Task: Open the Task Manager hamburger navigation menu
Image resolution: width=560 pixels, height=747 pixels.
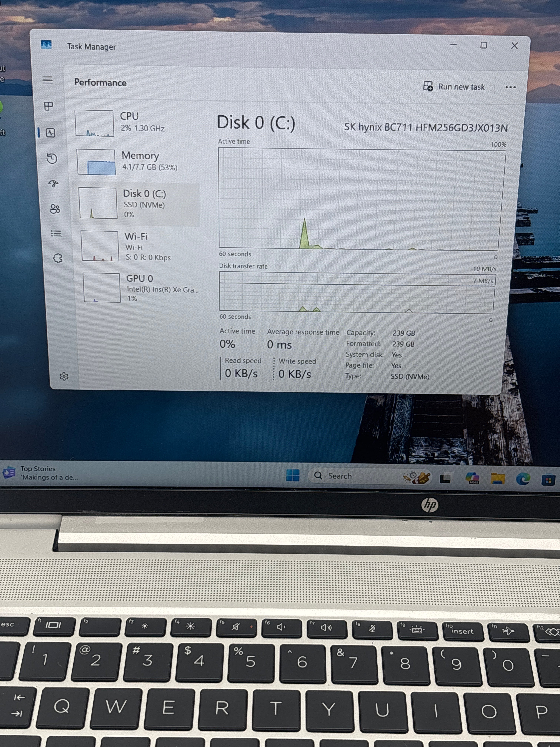Action: (x=48, y=80)
